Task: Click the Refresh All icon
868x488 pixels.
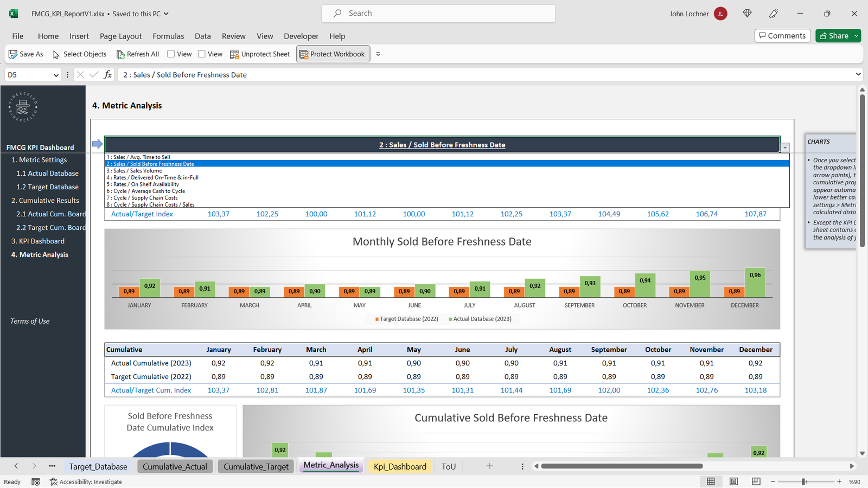Action: pyautogui.click(x=120, y=54)
